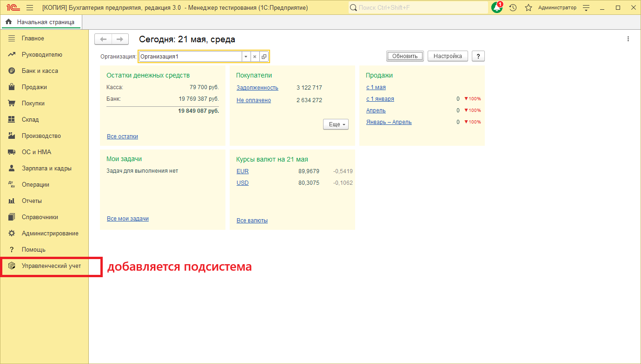Open the Управленческий учет subsystem
The image size is (641, 364).
(x=44, y=266)
